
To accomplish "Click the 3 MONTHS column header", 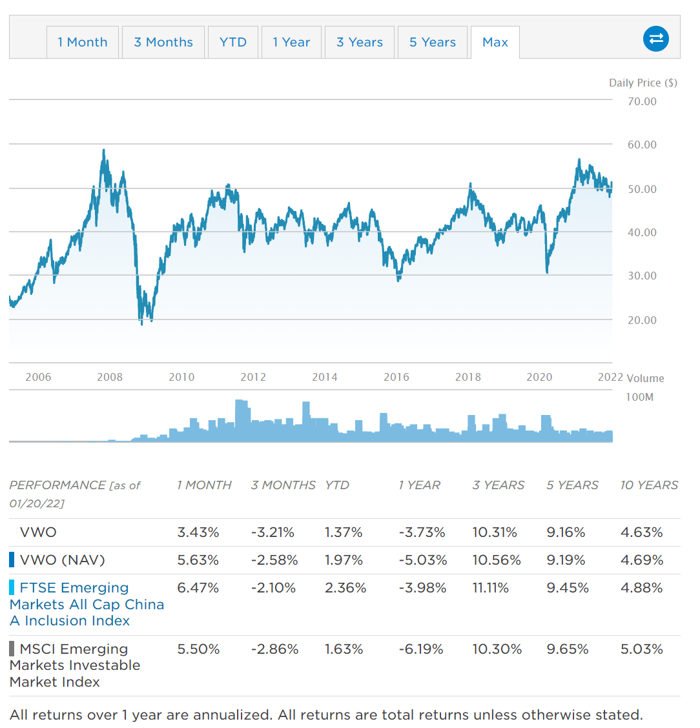I will click(x=283, y=485).
